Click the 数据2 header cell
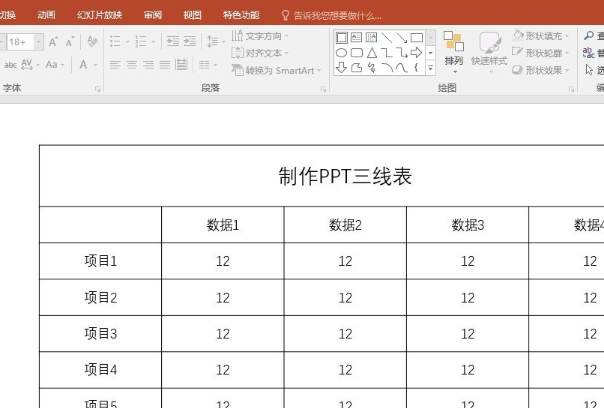 point(345,225)
